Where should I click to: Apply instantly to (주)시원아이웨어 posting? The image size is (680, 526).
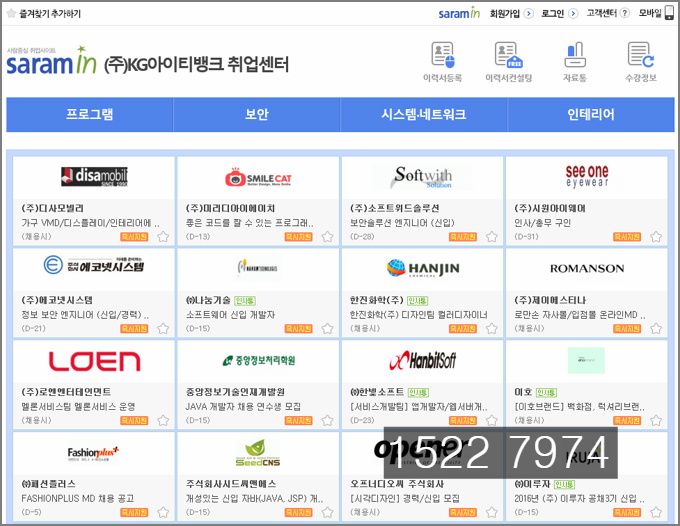pos(627,237)
